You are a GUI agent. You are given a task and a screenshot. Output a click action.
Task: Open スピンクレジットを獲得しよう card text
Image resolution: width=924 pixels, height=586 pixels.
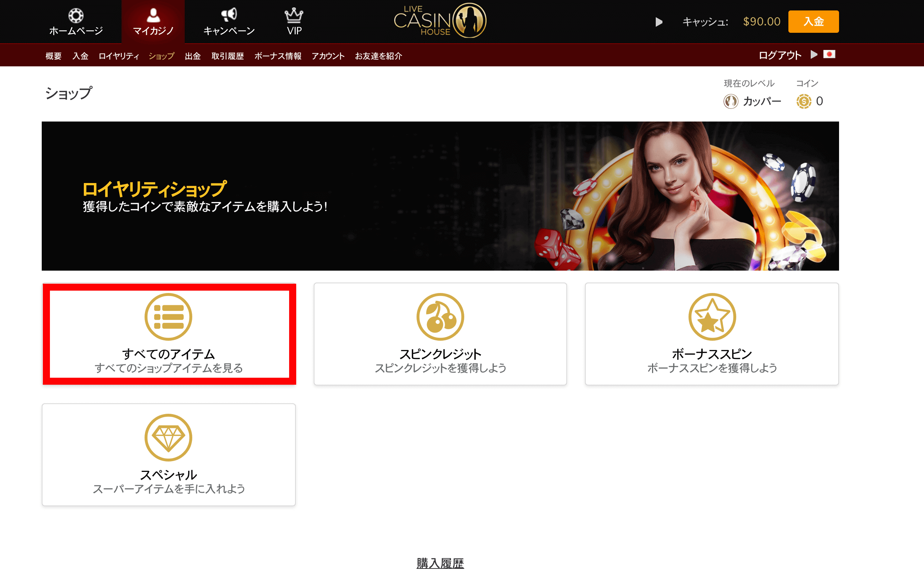click(440, 368)
